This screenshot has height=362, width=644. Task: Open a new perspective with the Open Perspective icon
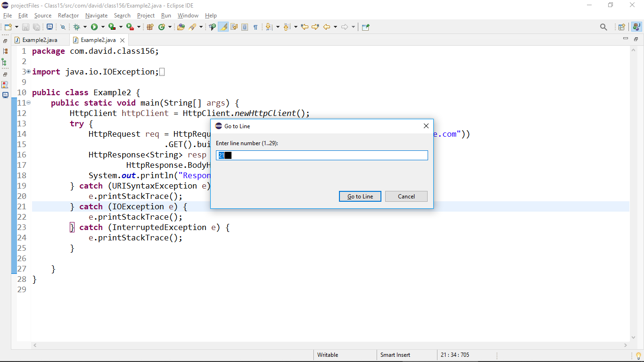tap(621, 27)
